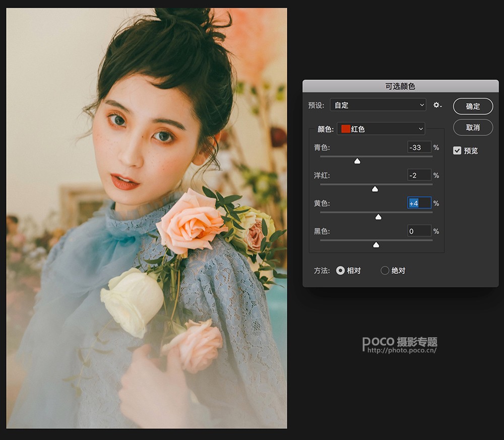Viewport: 504px width, 440px height.
Task: Toggle the 预览 preview checkbox
Action: pyautogui.click(x=457, y=151)
